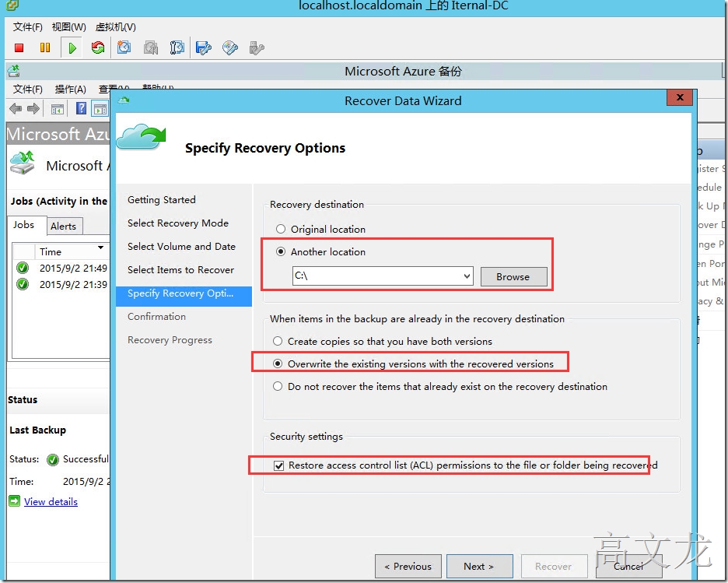Select the job at 2015/9/2 21:39

pos(73,284)
